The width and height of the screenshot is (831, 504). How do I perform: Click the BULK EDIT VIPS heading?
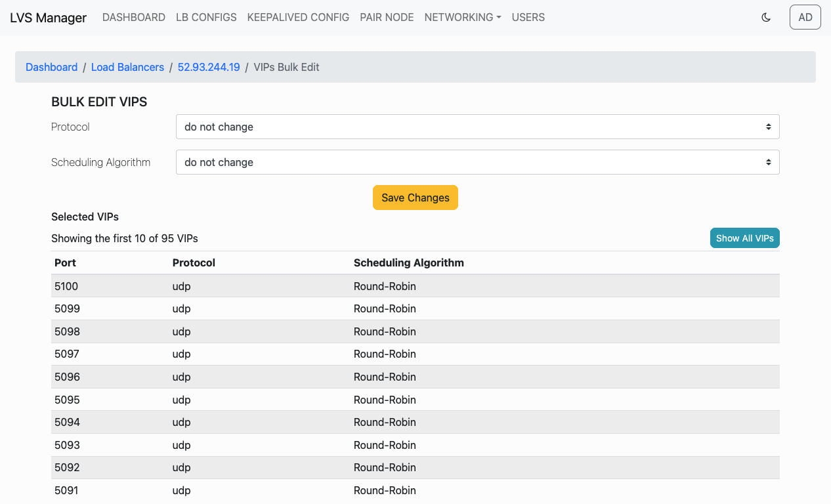point(99,102)
